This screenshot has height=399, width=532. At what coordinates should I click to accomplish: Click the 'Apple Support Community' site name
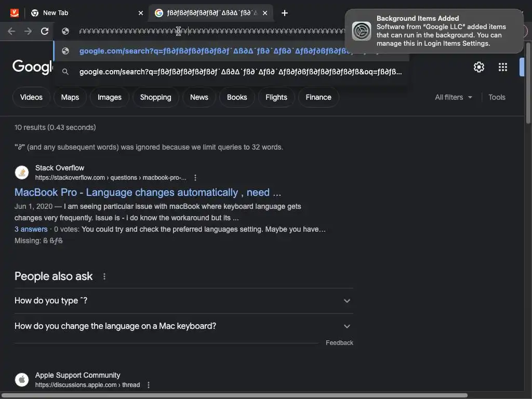[78, 375]
